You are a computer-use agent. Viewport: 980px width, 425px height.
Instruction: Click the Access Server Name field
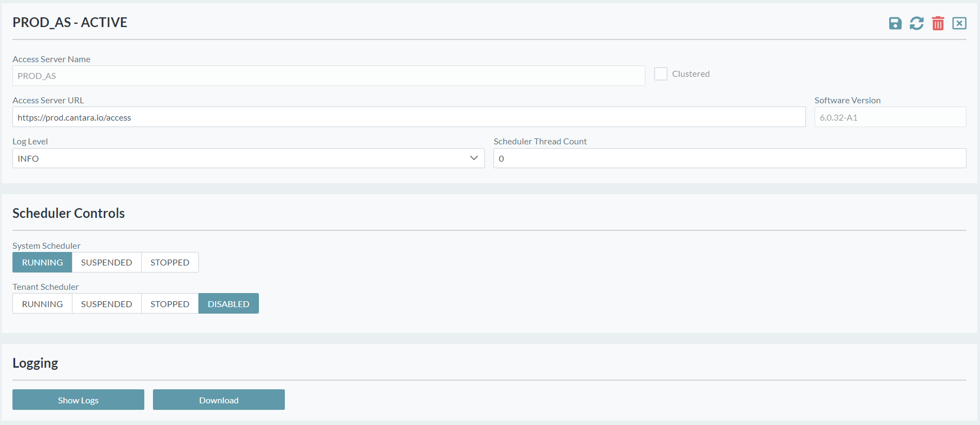[328, 76]
